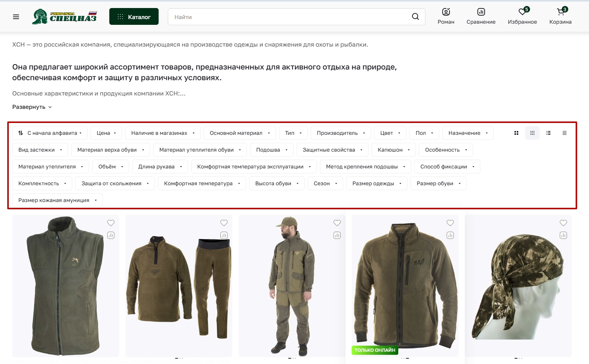Switch to detailed list view icon
This screenshot has width=589, height=364.
point(548,133)
